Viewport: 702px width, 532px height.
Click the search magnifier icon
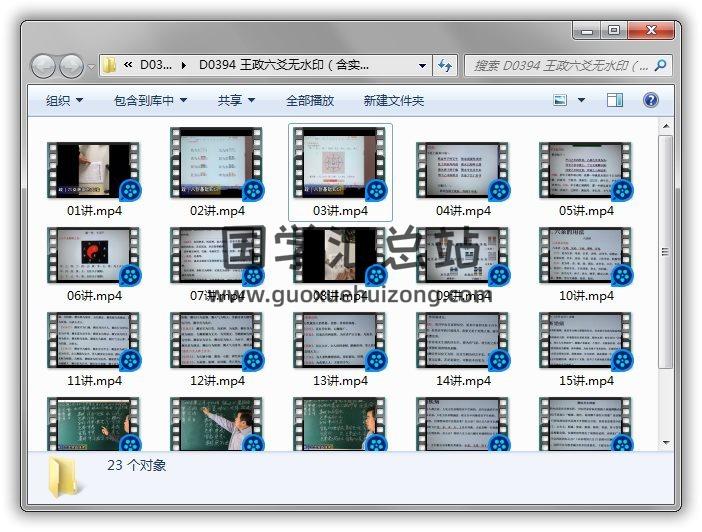click(x=660, y=66)
